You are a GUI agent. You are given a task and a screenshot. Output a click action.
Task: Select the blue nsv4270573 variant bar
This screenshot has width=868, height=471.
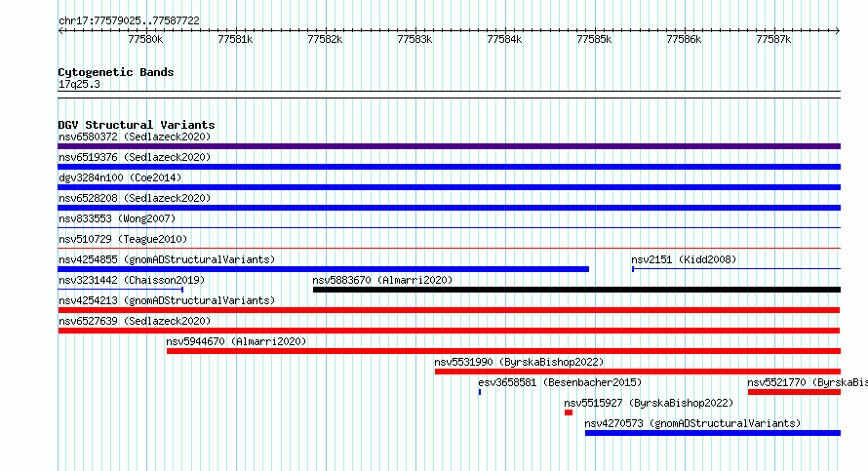(x=713, y=433)
